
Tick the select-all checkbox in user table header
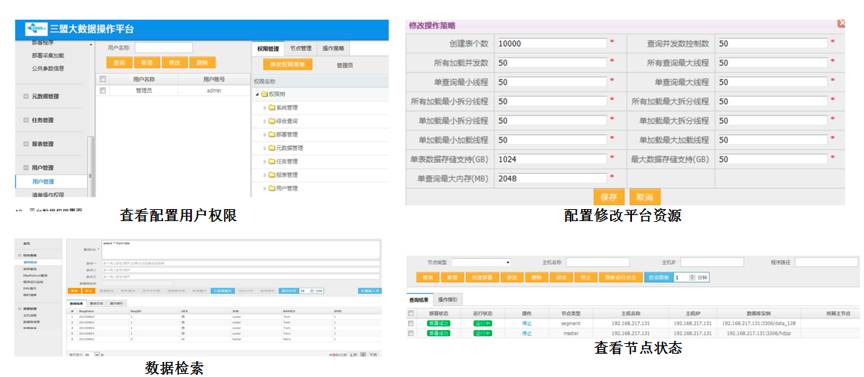102,79
